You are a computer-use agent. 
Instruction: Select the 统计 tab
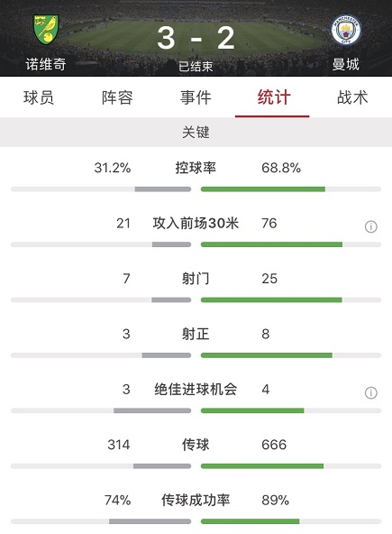[274, 97]
